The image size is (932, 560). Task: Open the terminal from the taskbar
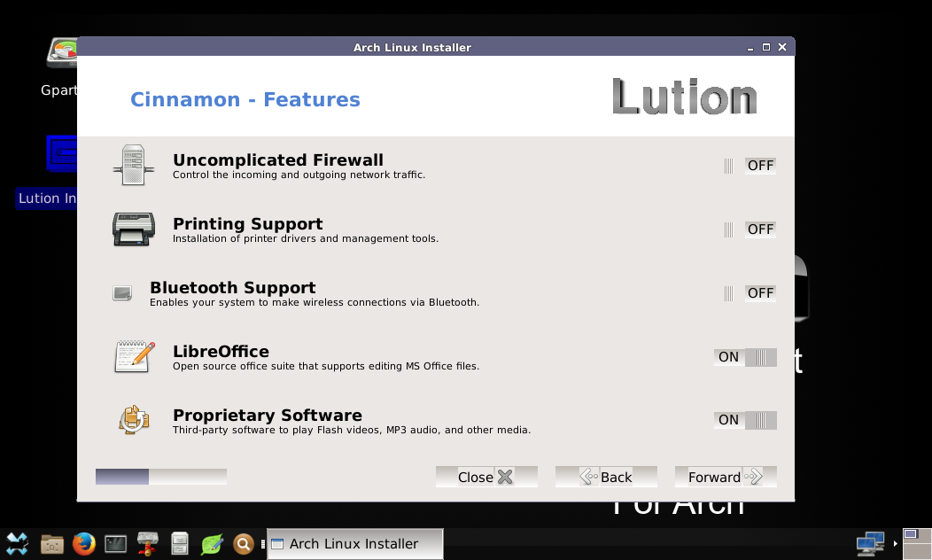(115, 543)
